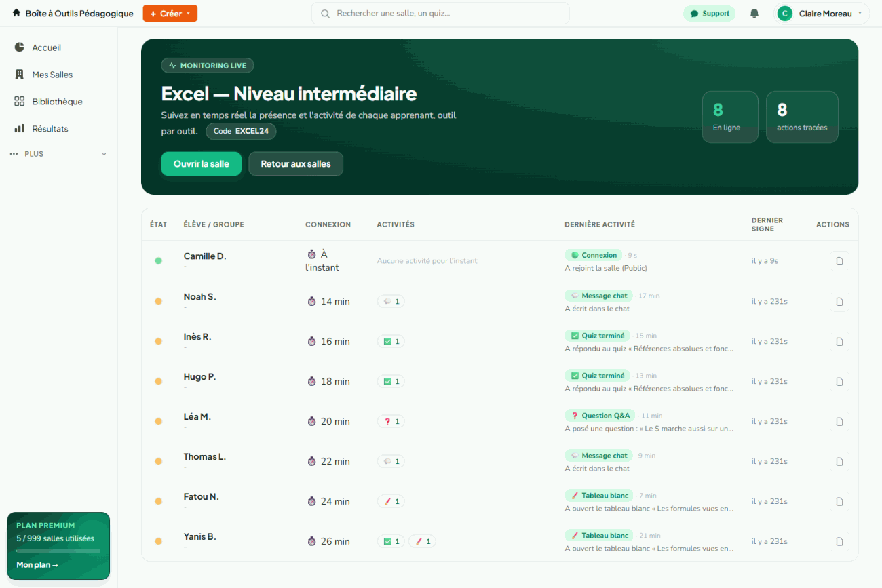The height and width of the screenshot is (588, 882).
Task: Click the MONITORING LIVE badge
Action: point(208,66)
